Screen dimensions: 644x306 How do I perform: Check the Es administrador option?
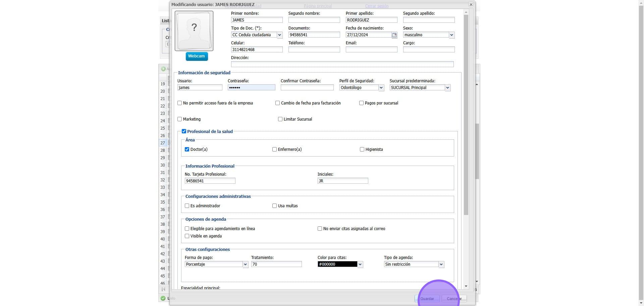187,206
